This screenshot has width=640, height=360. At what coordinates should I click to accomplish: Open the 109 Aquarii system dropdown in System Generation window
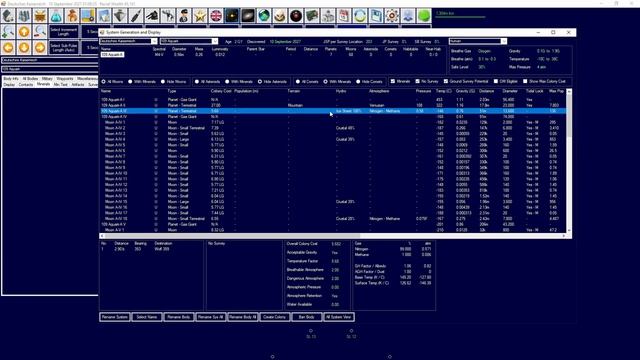tap(189, 41)
